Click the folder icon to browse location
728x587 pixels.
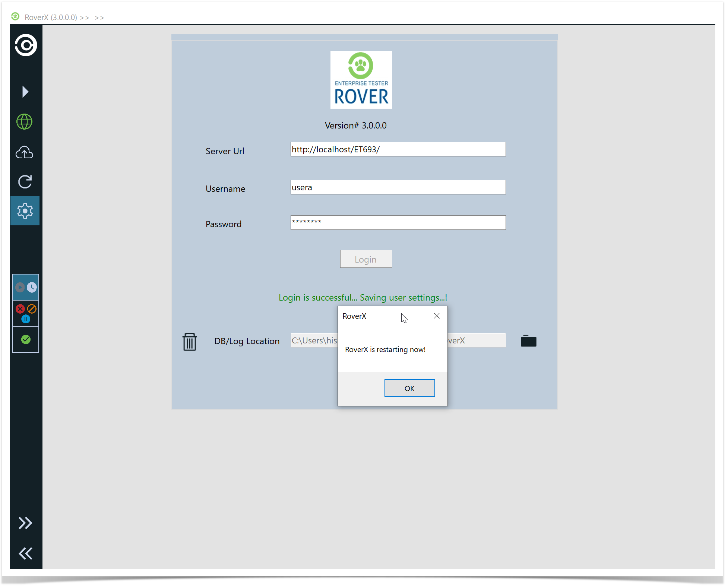click(528, 341)
